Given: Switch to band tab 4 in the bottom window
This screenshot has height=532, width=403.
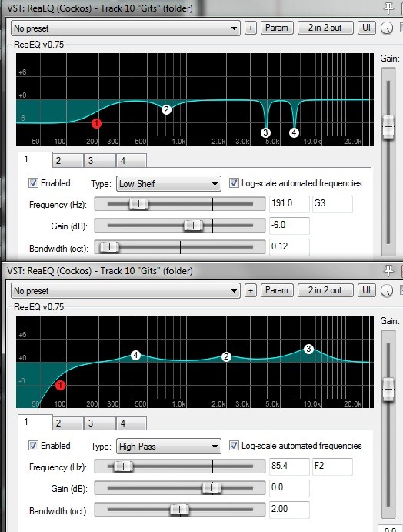Looking at the screenshot, I should point(132,423).
